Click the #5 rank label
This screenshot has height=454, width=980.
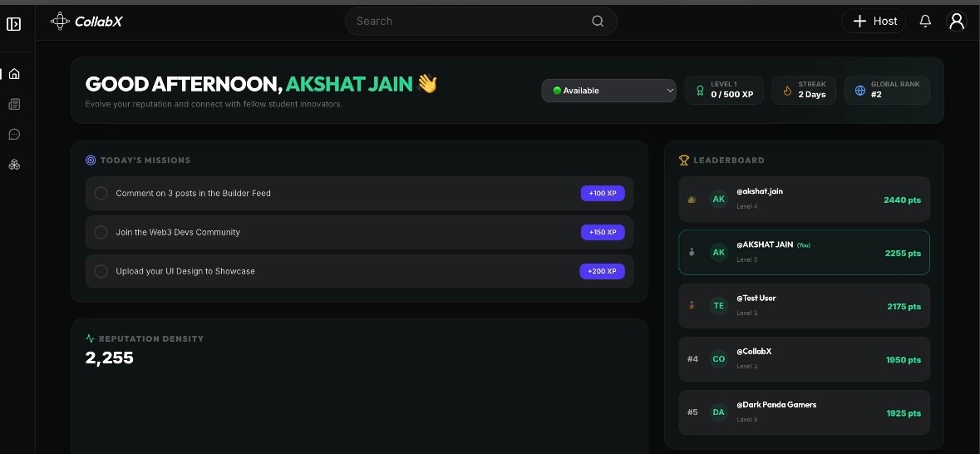692,412
